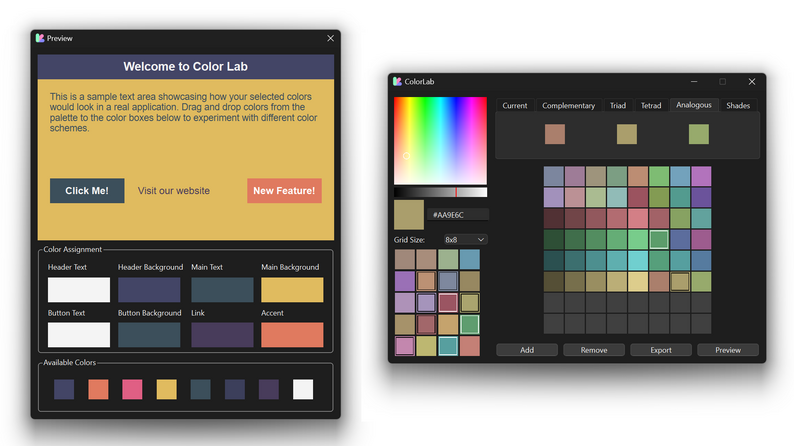The height and width of the screenshot is (446, 794).
Task: Click the Link purple color box
Action: [222, 335]
